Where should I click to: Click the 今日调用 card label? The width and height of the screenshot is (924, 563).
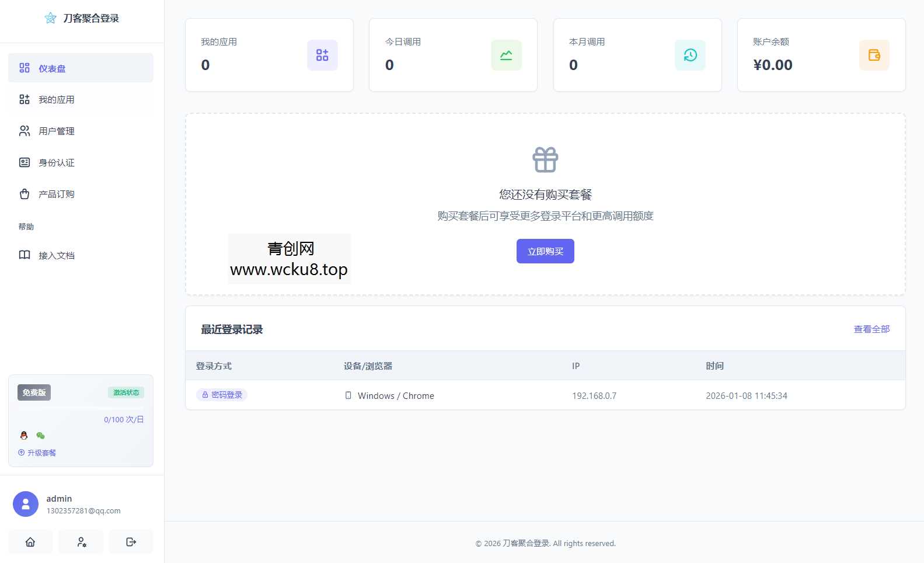coord(403,41)
